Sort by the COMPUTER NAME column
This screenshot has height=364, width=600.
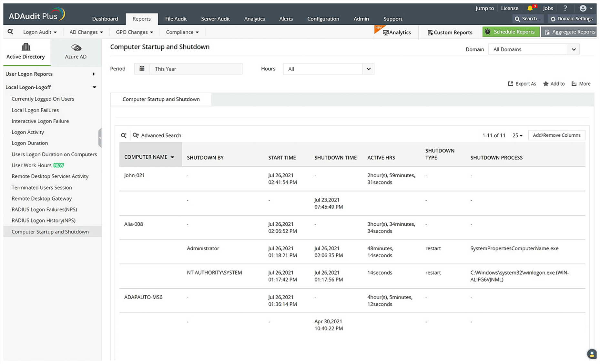(x=149, y=157)
